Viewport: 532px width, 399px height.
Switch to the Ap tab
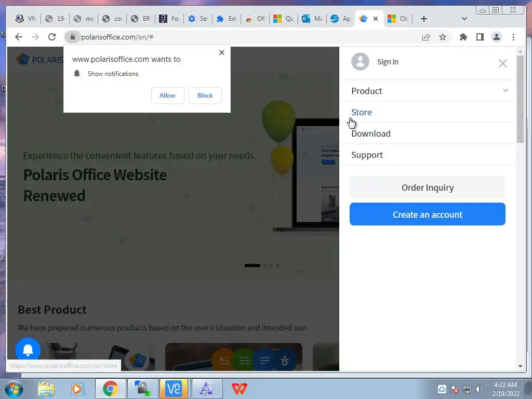[340, 19]
